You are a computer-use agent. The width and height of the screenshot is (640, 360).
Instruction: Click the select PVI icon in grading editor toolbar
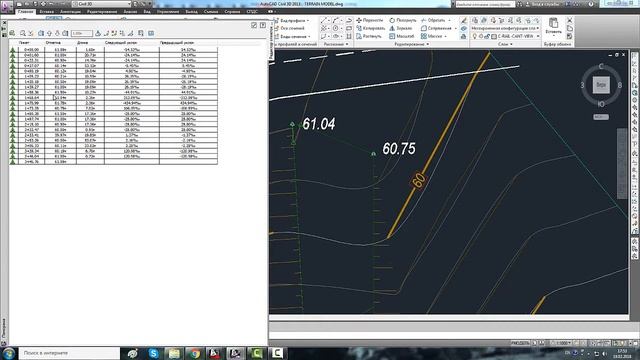[x=12, y=33]
